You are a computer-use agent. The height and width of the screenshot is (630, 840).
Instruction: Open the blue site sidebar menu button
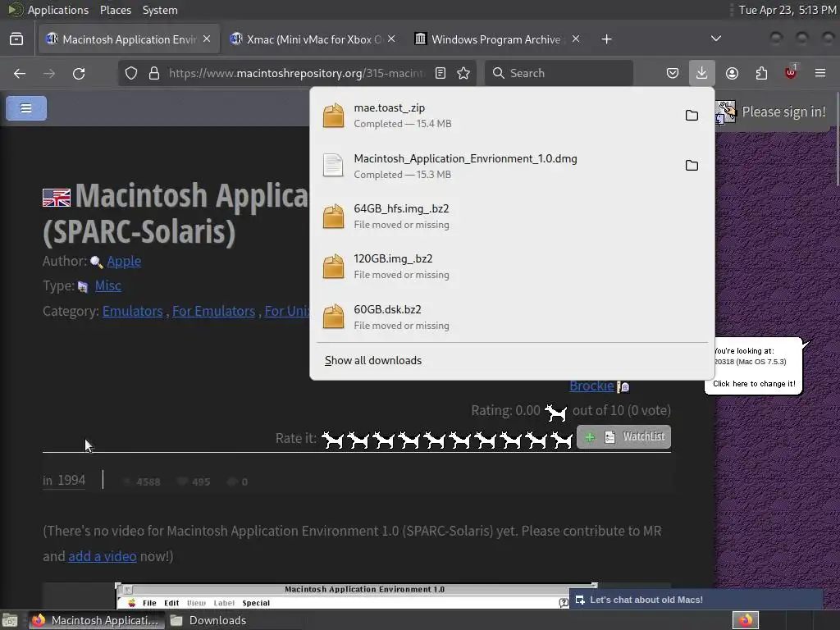coord(26,108)
